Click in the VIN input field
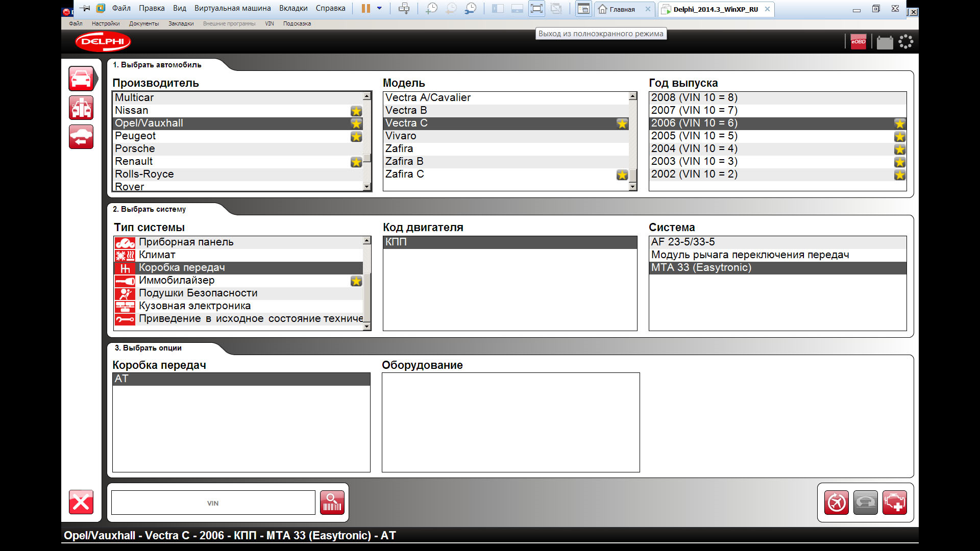This screenshot has height=551, width=980. [x=213, y=503]
